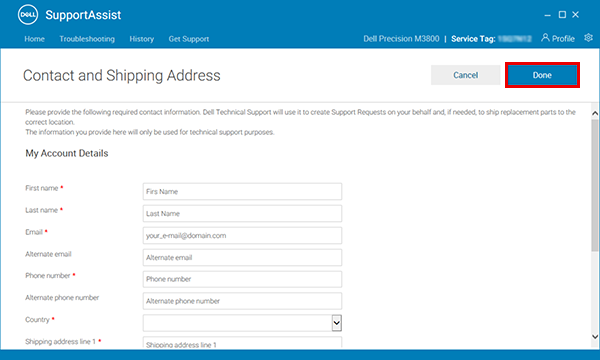Screen dimensions: 600x360
Task: Open the settings gear icon
Action: click(x=589, y=38)
